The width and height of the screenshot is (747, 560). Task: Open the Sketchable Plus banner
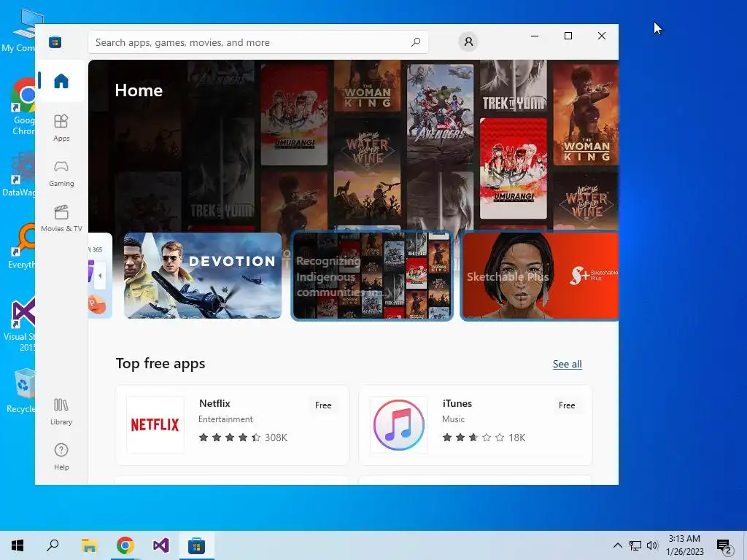click(x=540, y=275)
